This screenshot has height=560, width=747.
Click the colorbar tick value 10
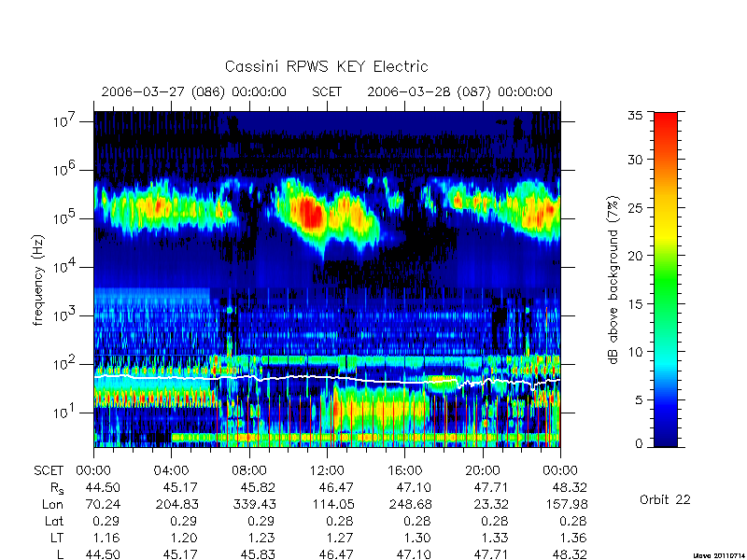[x=635, y=352]
